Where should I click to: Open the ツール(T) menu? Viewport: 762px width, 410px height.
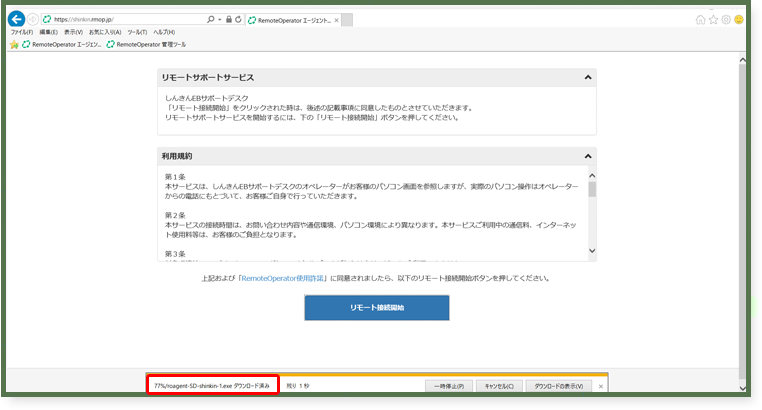coord(137,32)
